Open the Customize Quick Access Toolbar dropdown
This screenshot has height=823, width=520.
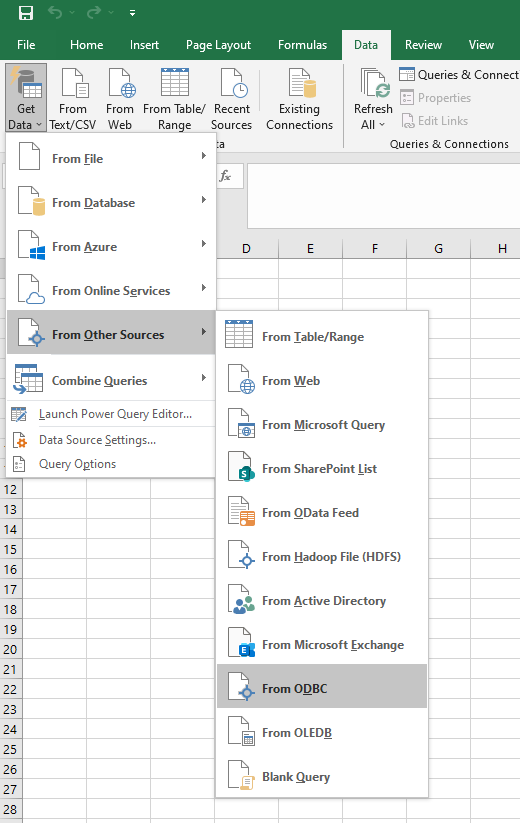(x=132, y=13)
